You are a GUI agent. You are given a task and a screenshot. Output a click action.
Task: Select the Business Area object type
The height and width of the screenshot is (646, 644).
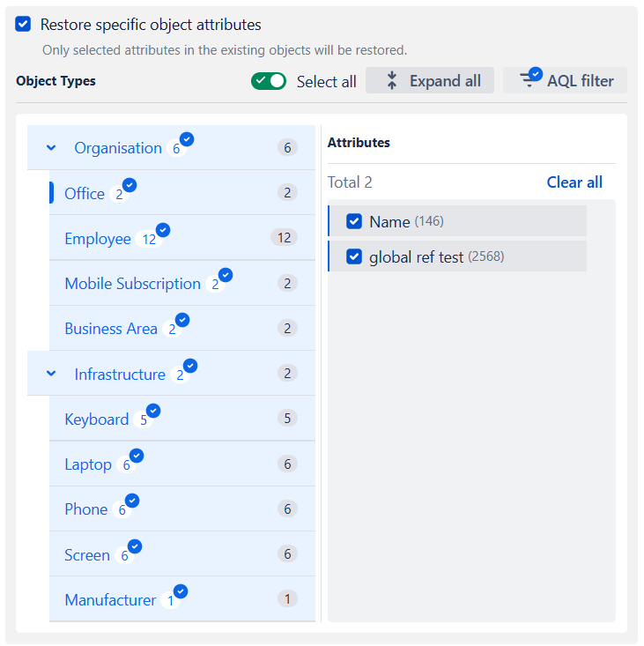tap(182, 328)
